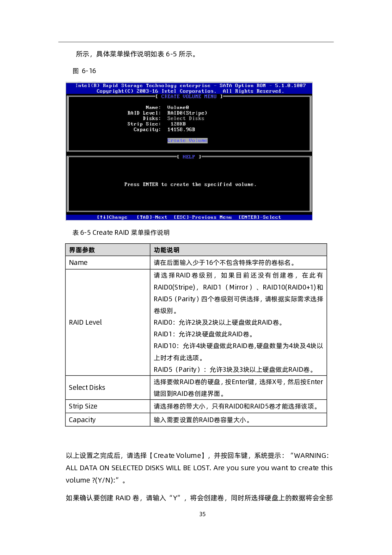Screen dimensions: 392x555
Task: Click the 'Press ENTER to create' help text
Action: pos(190,184)
